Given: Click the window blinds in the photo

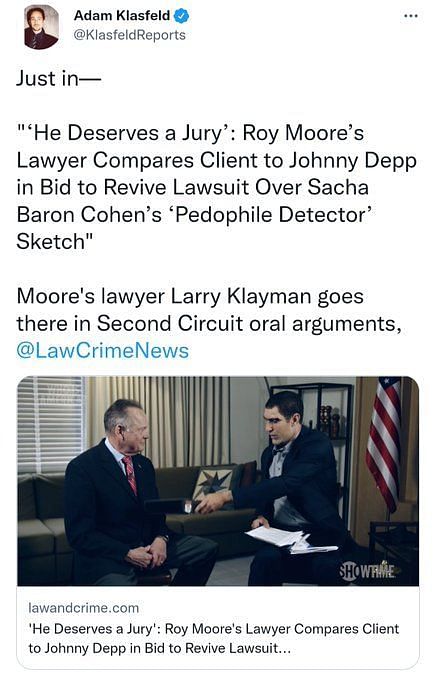Looking at the screenshot, I should [x=51, y=424].
